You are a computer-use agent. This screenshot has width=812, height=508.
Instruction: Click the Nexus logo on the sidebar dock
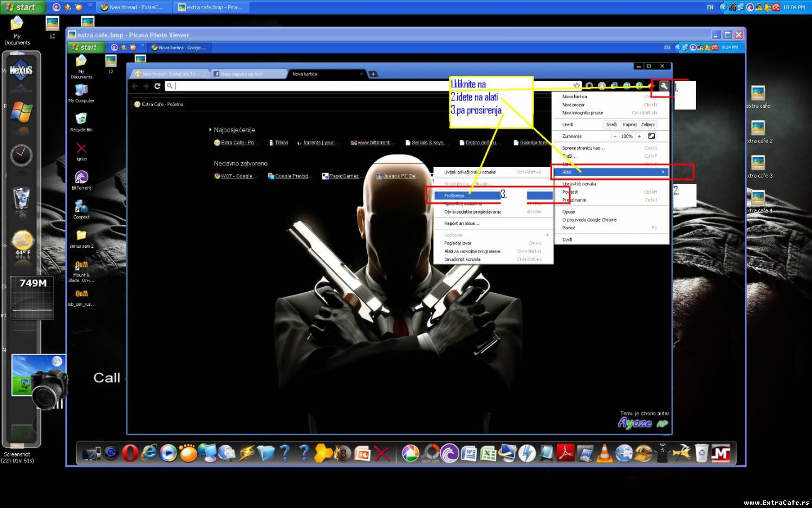coord(21,70)
